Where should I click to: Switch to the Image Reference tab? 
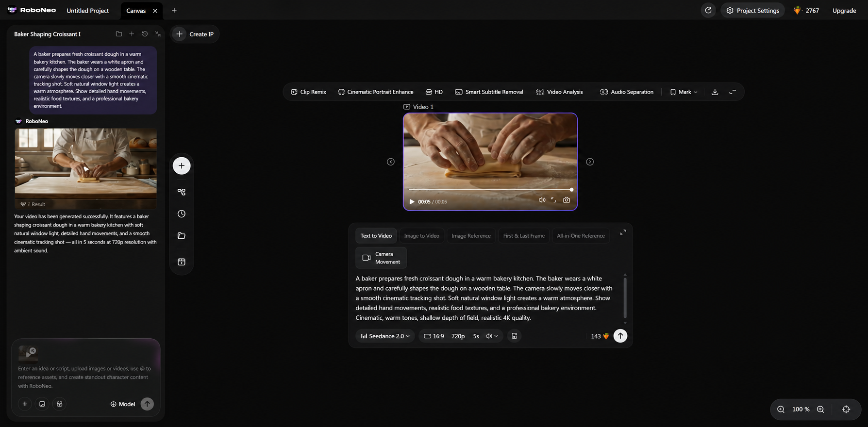tap(471, 236)
